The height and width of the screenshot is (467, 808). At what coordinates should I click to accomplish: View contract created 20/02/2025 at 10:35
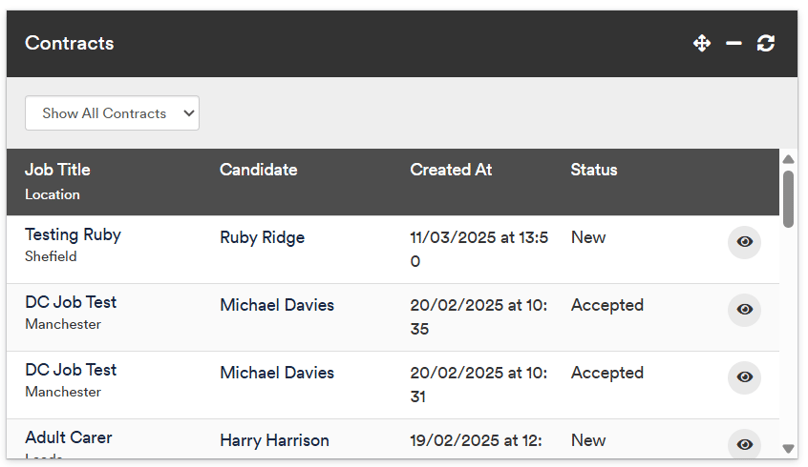pos(744,309)
